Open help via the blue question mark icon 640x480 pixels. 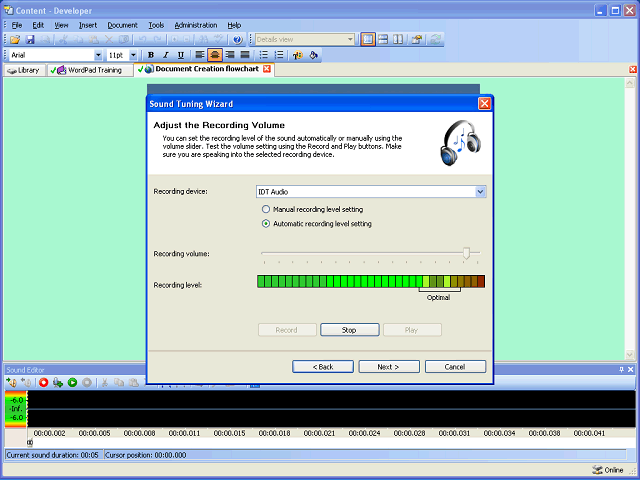(238, 40)
